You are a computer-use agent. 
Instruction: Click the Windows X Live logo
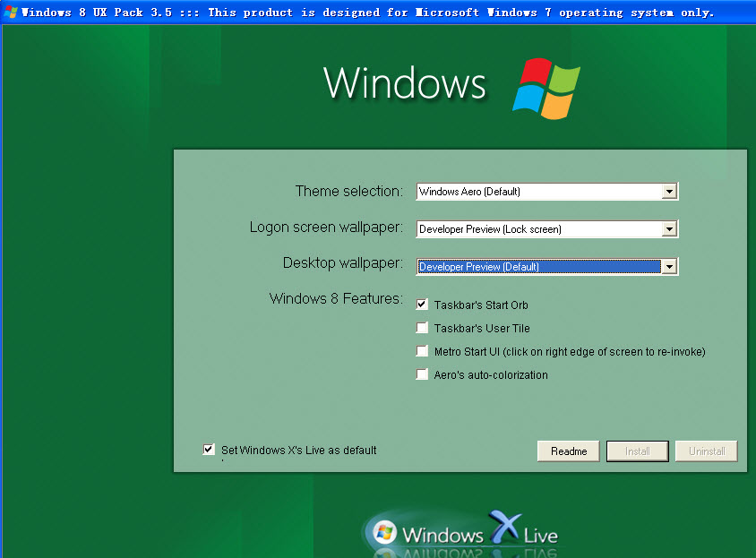point(461,534)
